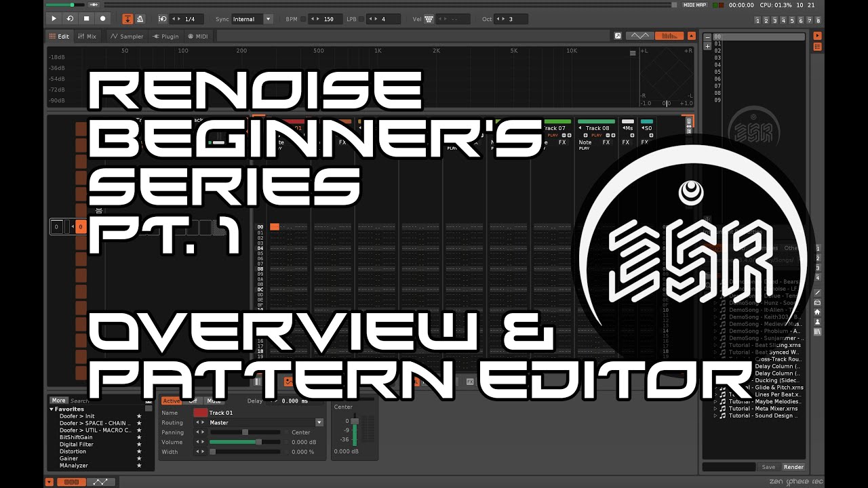Click the Render button
Image resolution: width=868 pixels, height=488 pixels.
click(x=793, y=467)
